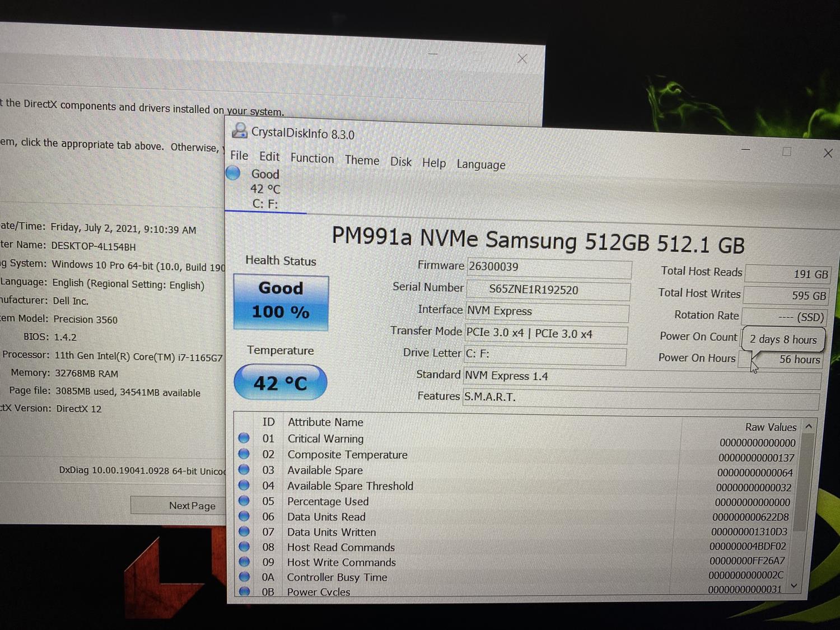Viewport: 840px width, 630px height.
Task: Click status icon for Data Units Read
Action: [x=244, y=516]
